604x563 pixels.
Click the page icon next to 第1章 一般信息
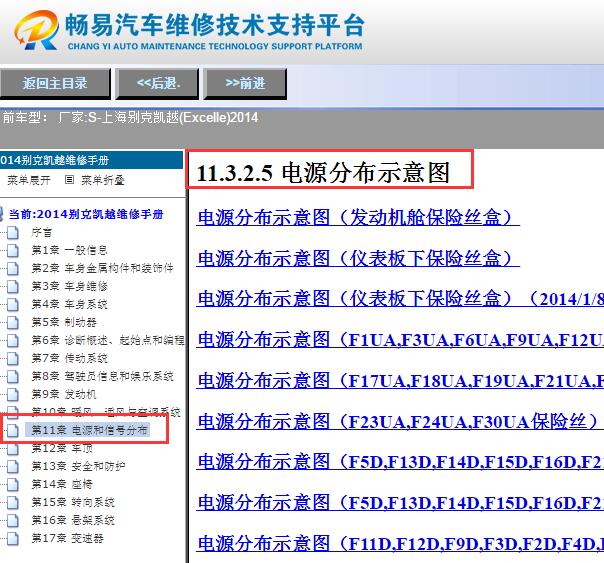13,250
